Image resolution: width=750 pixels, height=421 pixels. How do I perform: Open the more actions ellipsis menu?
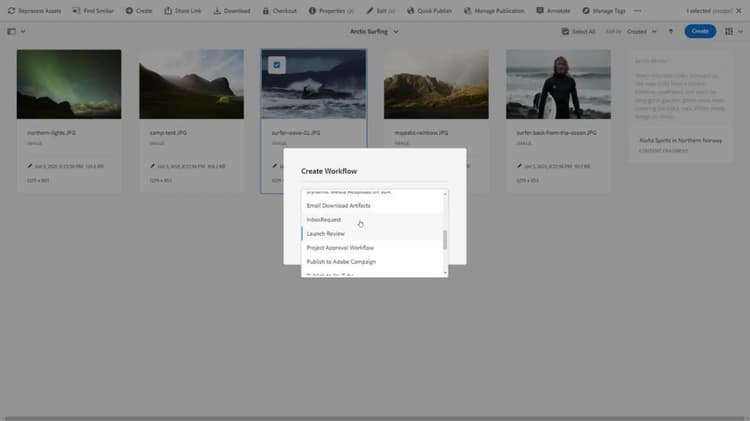[638, 11]
